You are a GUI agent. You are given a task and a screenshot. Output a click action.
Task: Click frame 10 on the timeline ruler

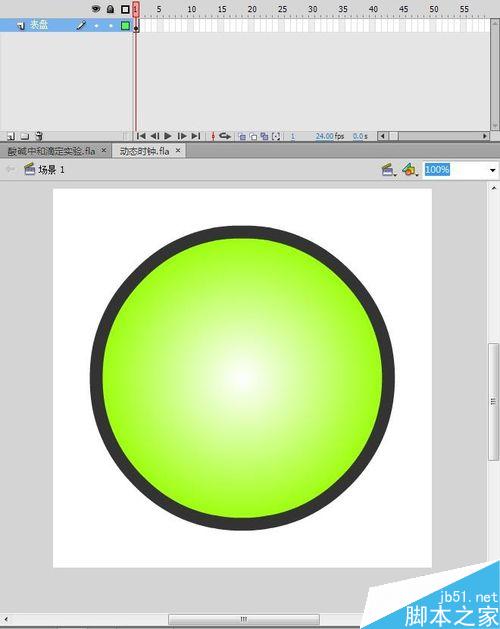tap(191, 9)
